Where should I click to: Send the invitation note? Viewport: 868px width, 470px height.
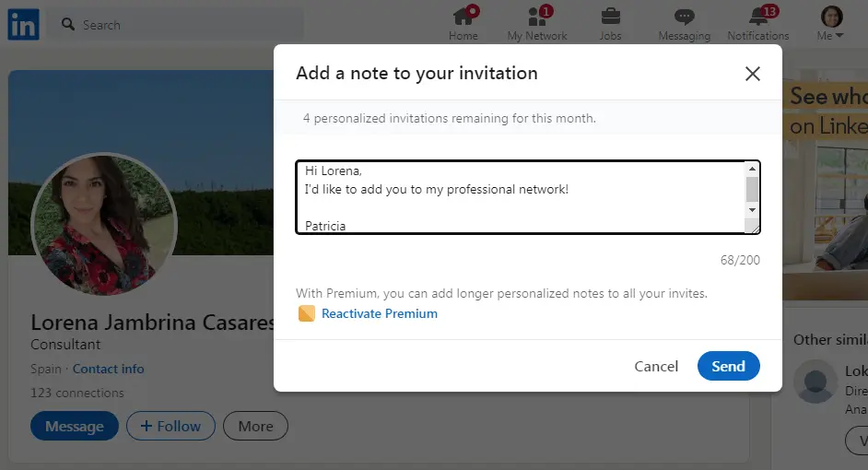728,366
